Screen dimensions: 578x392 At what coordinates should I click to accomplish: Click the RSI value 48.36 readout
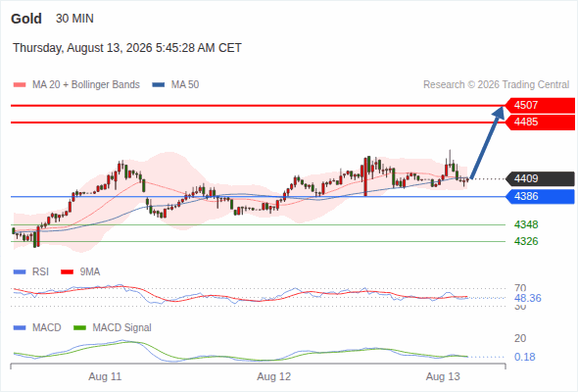pyautogui.click(x=528, y=298)
